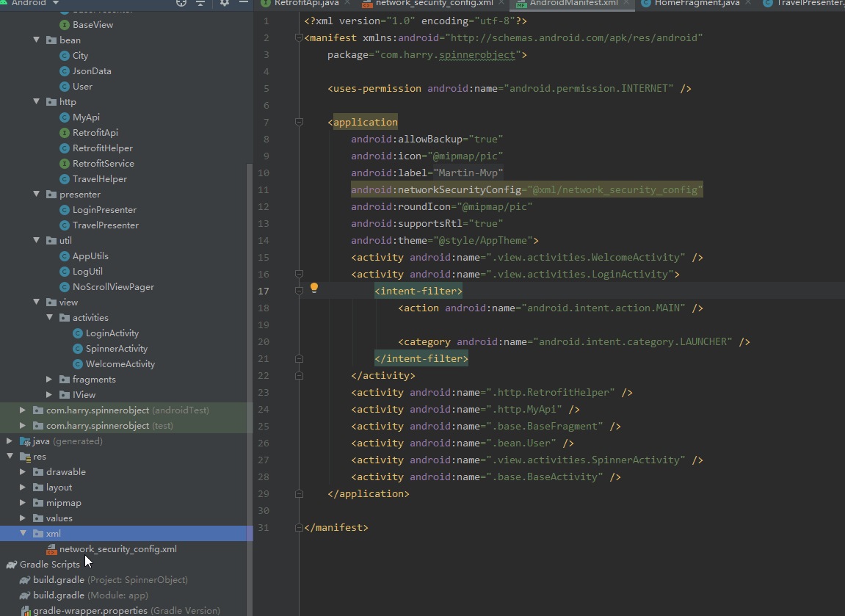The width and height of the screenshot is (845, 616).
Task: Click the package name 'com.harry.spinnerobject' on line 3
Action: (448, 55)
